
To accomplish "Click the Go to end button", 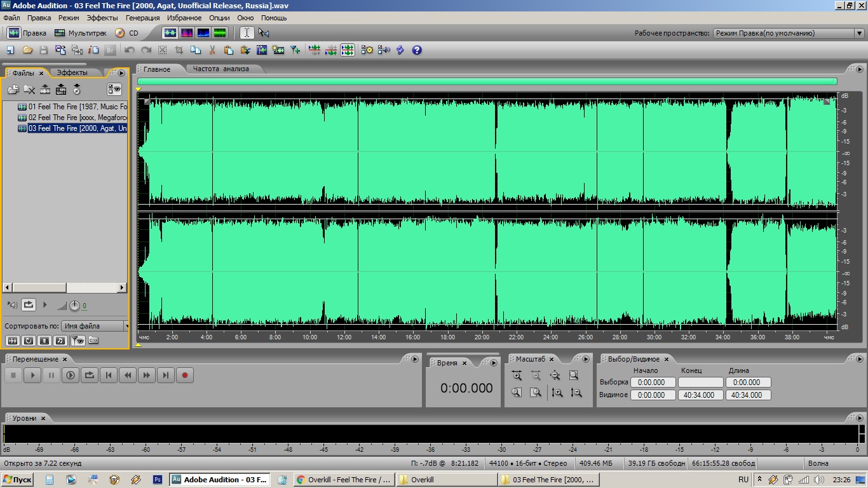I will [x=166, y=376].
